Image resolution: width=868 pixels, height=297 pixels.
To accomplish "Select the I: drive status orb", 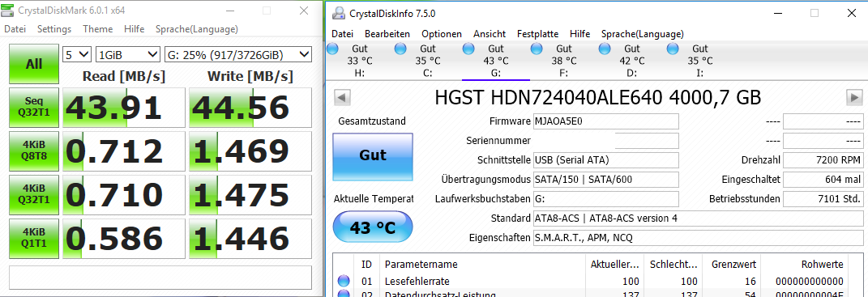I will pos(673,49).
